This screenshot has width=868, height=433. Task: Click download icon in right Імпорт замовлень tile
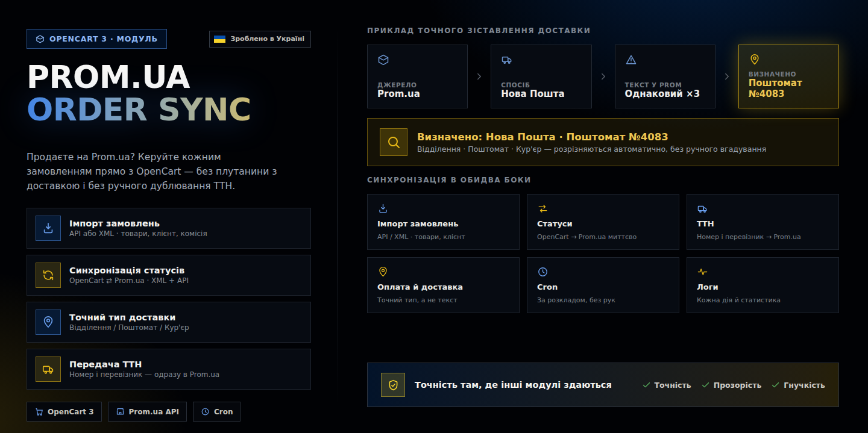click(383, 208)
